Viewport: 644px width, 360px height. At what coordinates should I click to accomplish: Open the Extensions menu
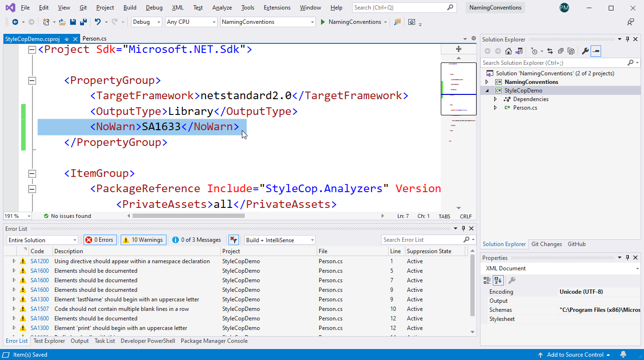pyautogui.click(x=277, y=8)
